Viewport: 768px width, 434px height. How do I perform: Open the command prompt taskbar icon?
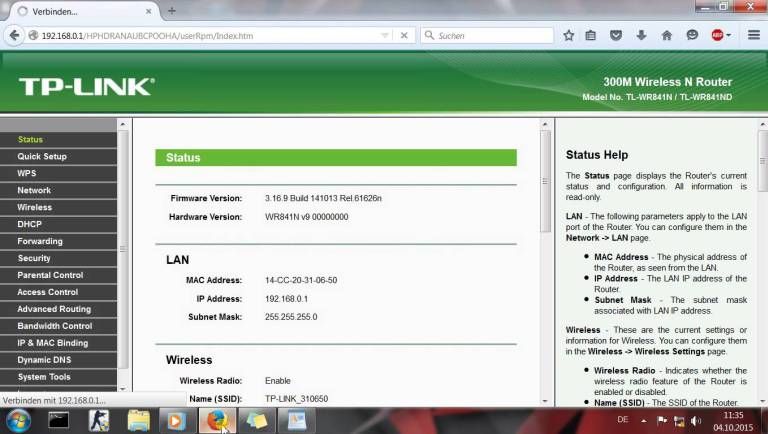point(58,421)
